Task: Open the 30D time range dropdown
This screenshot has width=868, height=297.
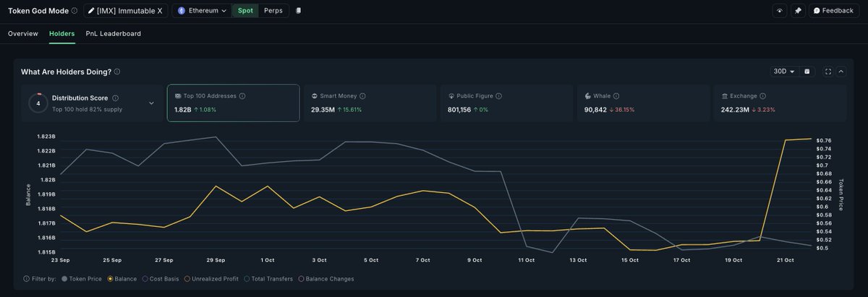Action: (x=784, y=72)
